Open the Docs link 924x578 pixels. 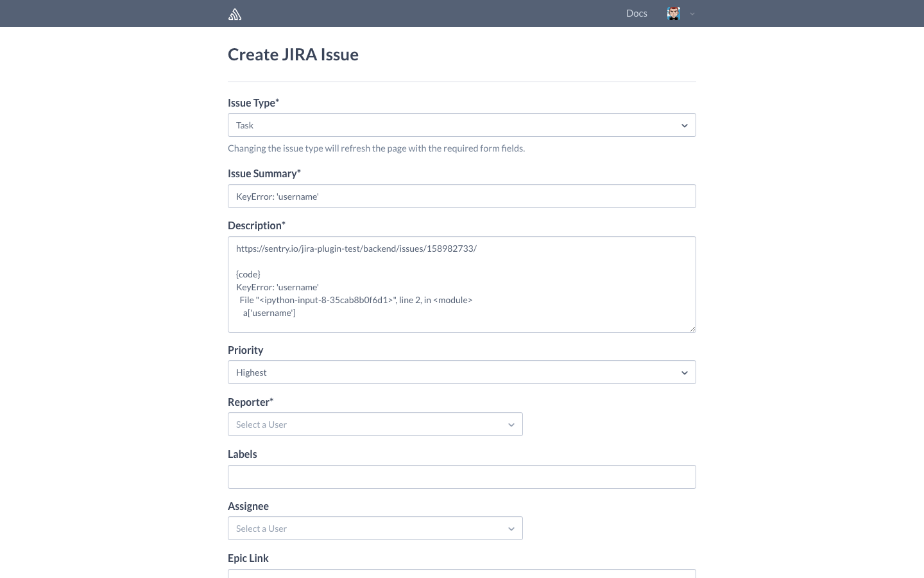coord(637,13)
